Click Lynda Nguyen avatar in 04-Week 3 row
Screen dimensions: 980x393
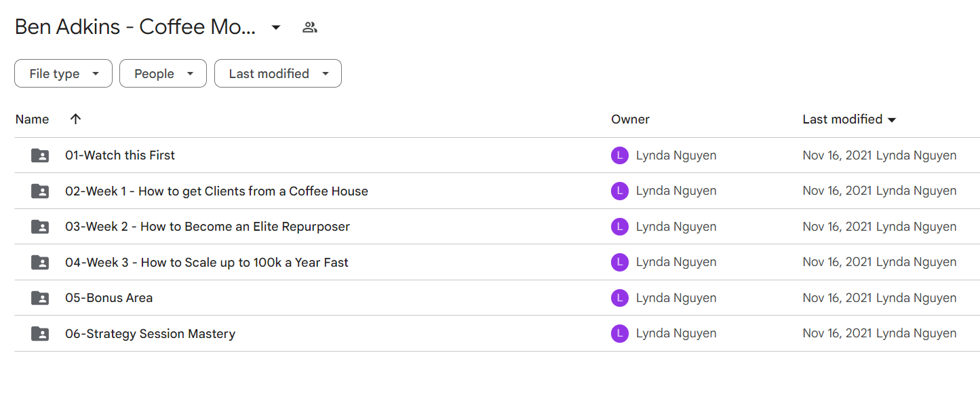[620, 262]
